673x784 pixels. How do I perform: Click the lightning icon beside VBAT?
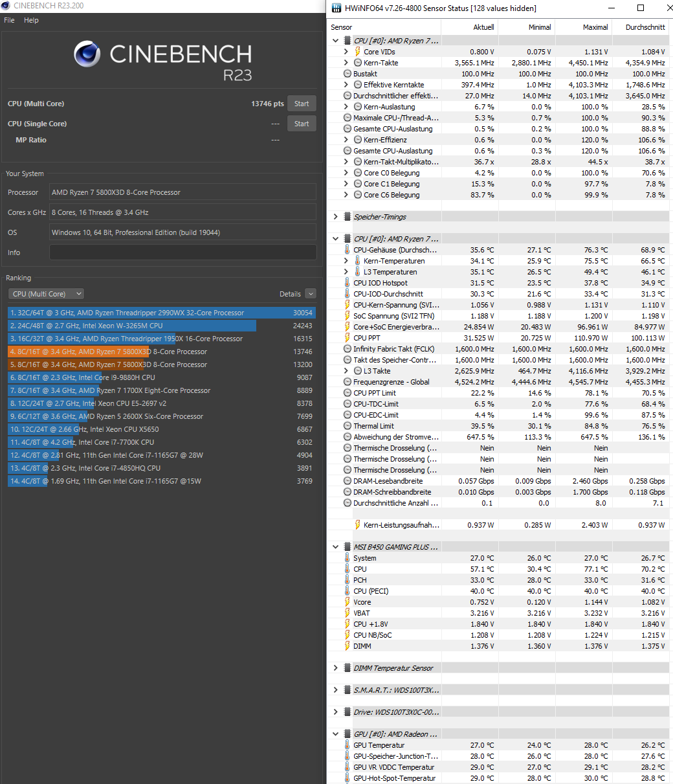click(348, 613)
